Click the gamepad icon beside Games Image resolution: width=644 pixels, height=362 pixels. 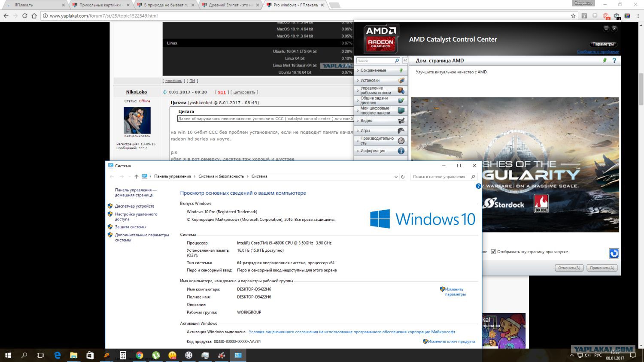point(401,131)
